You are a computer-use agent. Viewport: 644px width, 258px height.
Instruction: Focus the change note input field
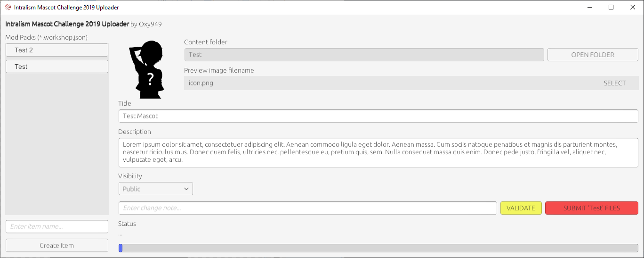(308, 208)
